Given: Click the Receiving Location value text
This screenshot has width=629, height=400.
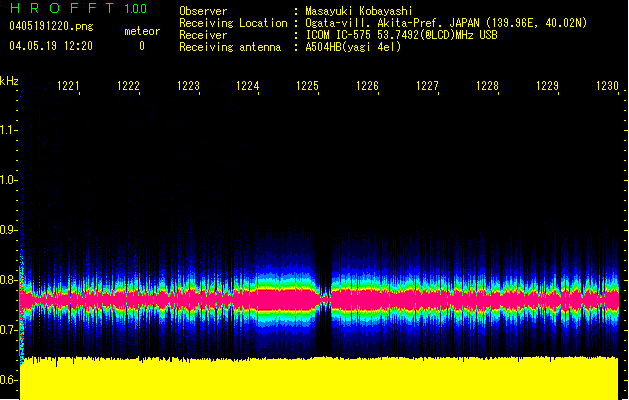Looking at the screenshot, I should tap(446, 23).
